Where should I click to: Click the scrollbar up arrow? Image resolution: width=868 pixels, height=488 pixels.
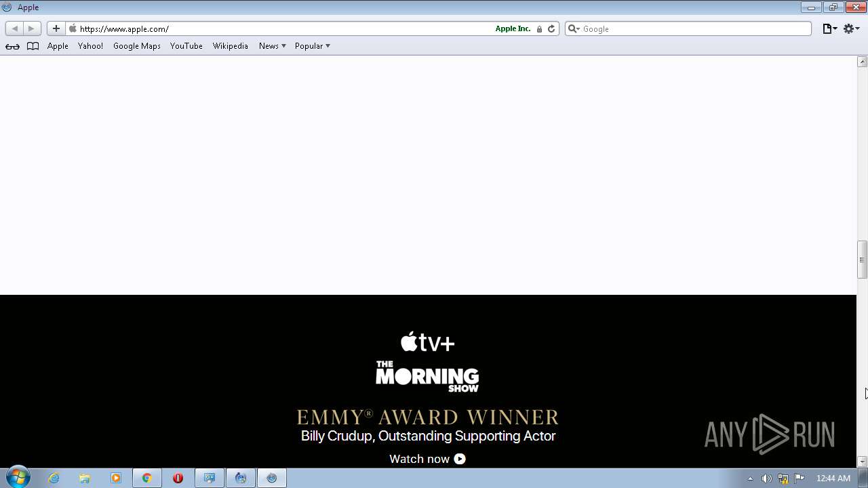tap(863, 62)
